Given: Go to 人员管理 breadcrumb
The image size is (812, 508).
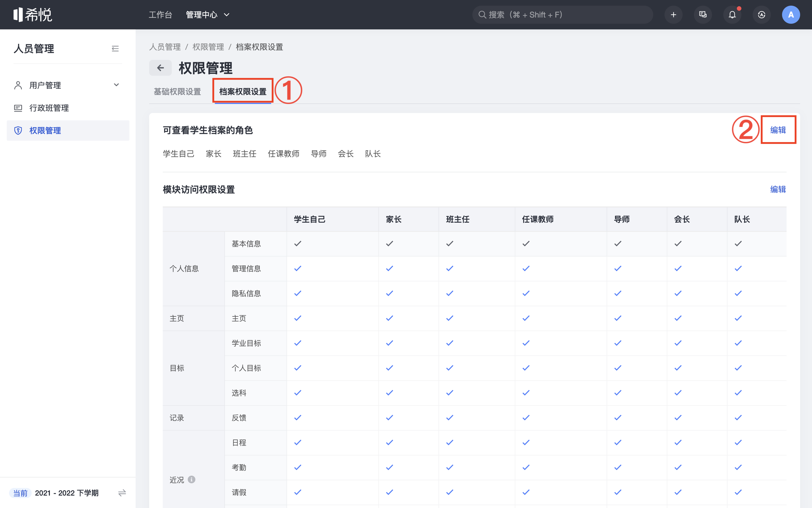Looking at the screenshot, I should click(x=165, y=47).
